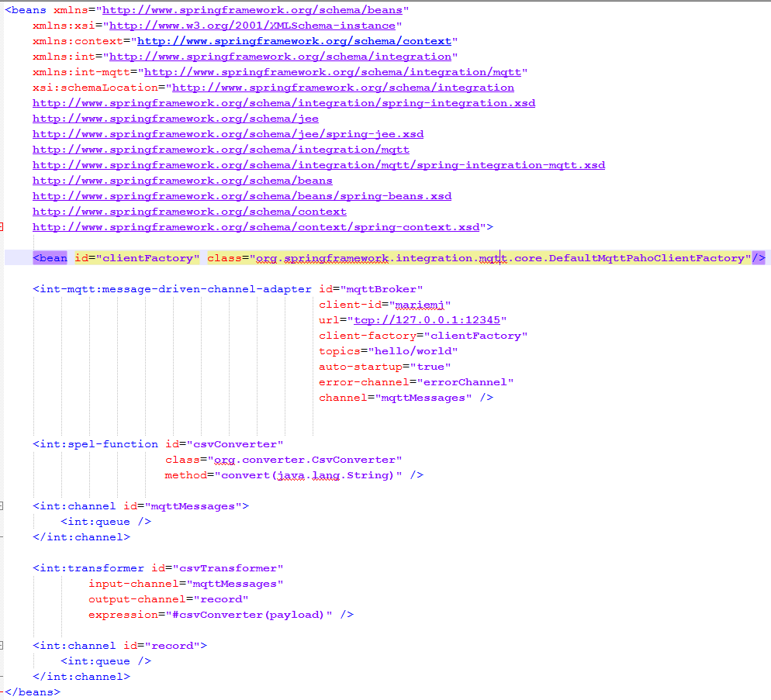Click the xmlns:xsi attribute name
Screen dimensions: 771x700
[x=64, y=26]
